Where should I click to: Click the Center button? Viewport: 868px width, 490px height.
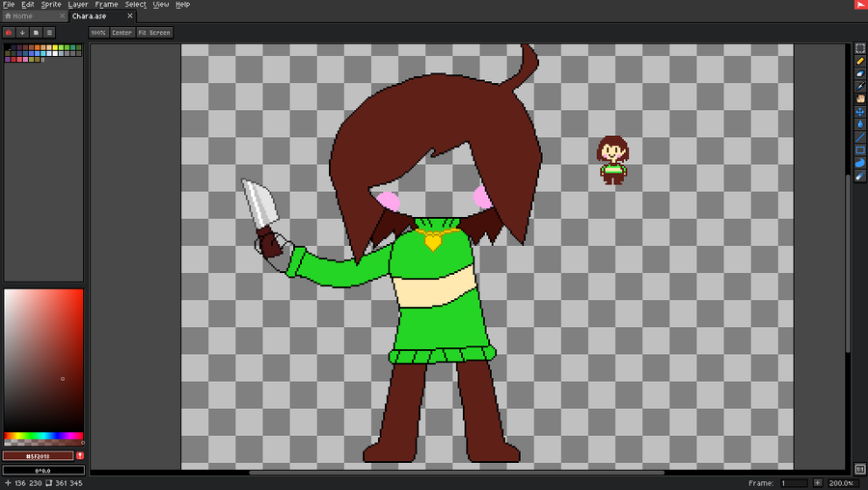pos(122,33)
